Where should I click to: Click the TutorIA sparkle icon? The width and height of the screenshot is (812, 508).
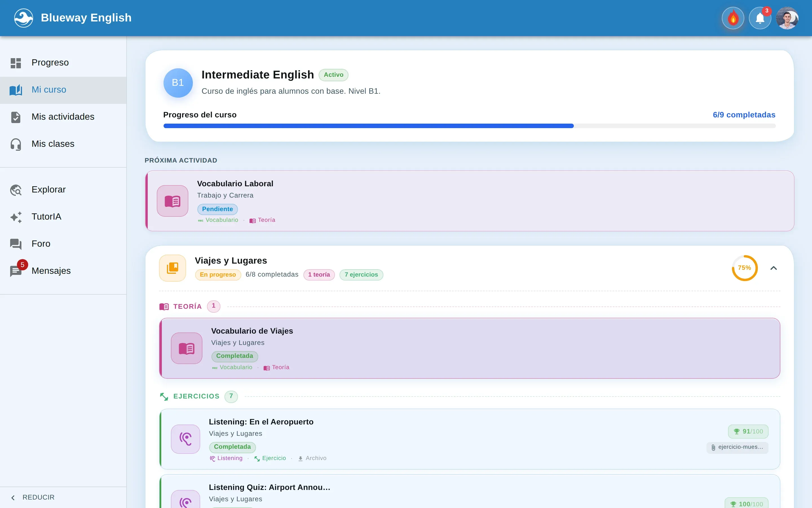(x=16, y=217)
